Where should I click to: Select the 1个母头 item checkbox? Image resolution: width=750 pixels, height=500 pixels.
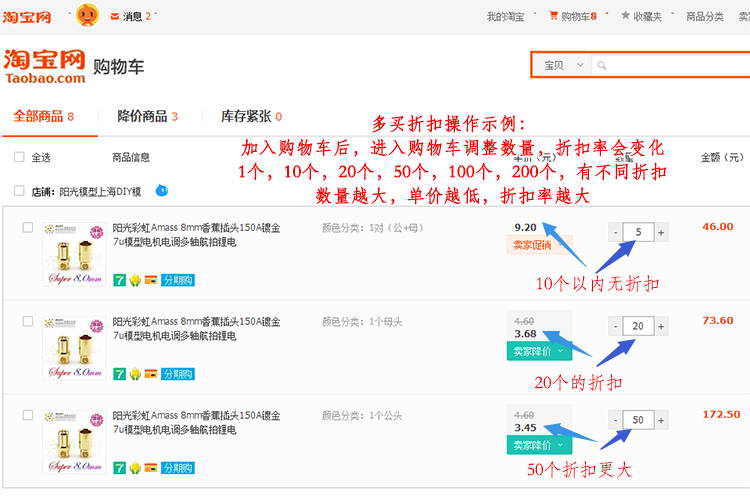pyautogui.click(x=28, y=321)
